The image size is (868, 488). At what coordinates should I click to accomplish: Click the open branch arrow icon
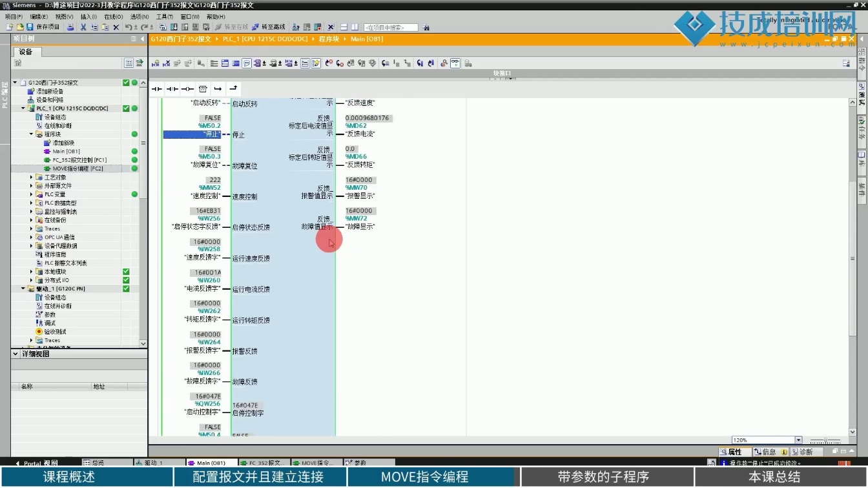pyautogui.click(x=218, y=88)
